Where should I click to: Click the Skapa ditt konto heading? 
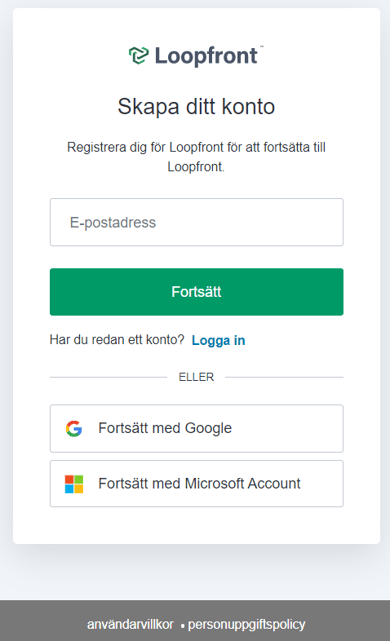click(196, 107)
